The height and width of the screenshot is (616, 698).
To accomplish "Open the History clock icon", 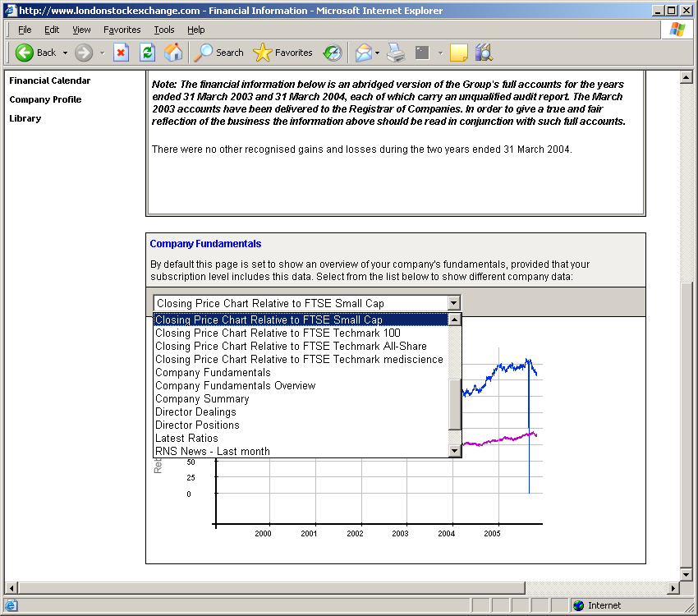I will [x=333, y=53].
